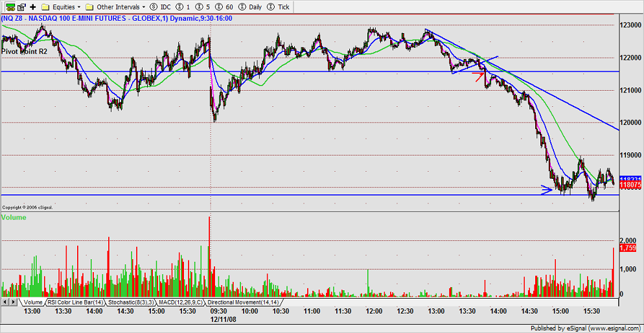This screenshot has width=644, height=333.
Task: Click the green Volume pane label
Action: click(14, 217)
